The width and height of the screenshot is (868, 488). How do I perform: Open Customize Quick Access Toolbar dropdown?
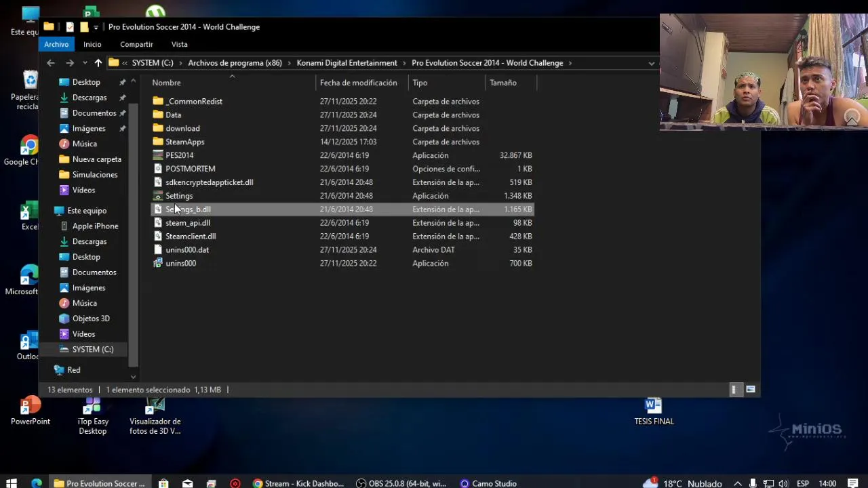click(x=96, y=27)
